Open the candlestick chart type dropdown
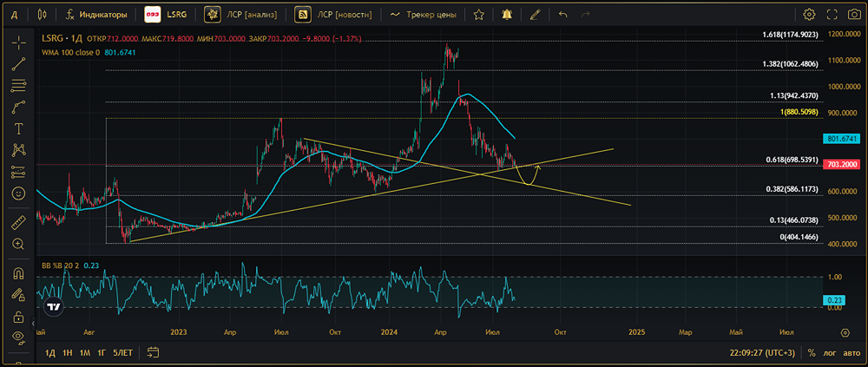Screen dimensions: 868x367 pos(43,15)
